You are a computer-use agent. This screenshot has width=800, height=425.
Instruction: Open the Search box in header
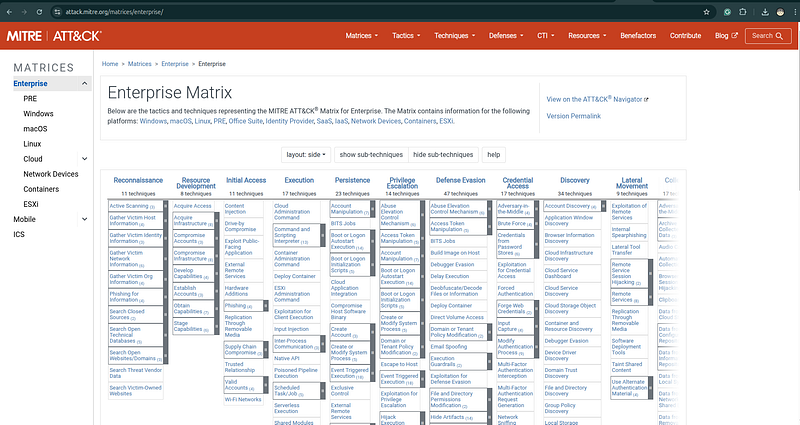click(768, 36)
